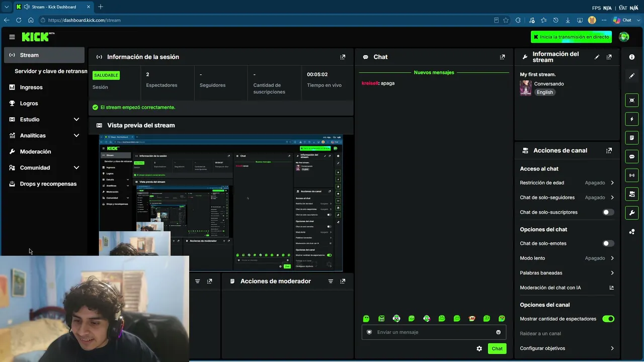Expand the Comunidad sidebar section

click(76, 167)
